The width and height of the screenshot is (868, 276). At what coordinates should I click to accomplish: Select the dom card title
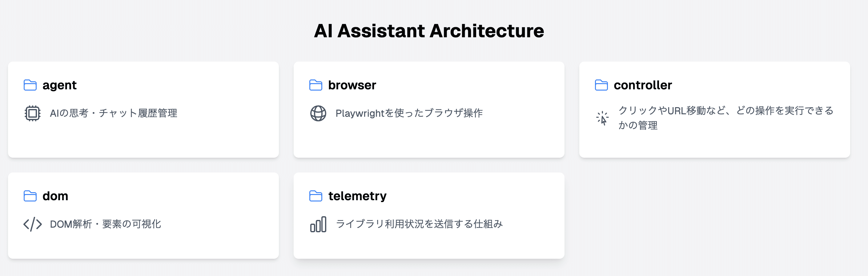55,196
